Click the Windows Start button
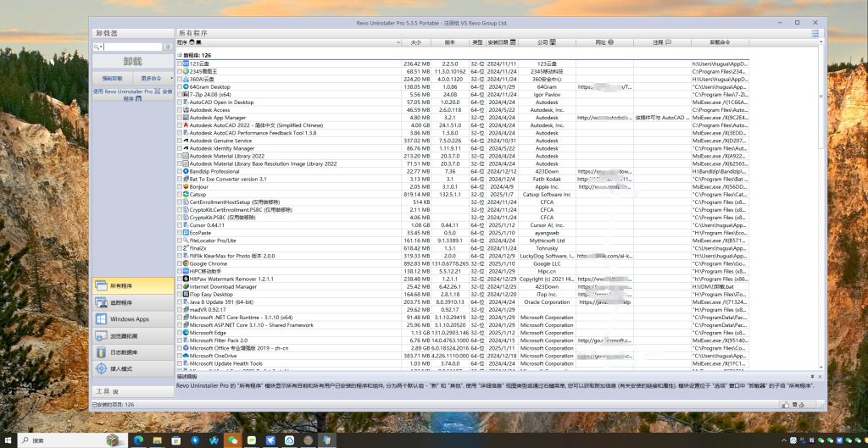Viewport: 868px width, 448px height. [8, 440]
